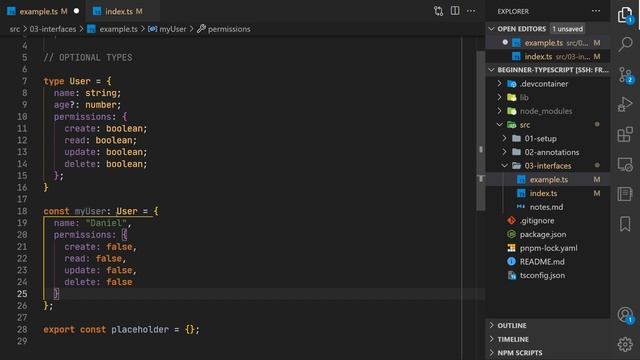Open the Bookmarks view icon
The height and width of the screenshot is (360, 640).
pyautogui.click(x=625, y=224)
